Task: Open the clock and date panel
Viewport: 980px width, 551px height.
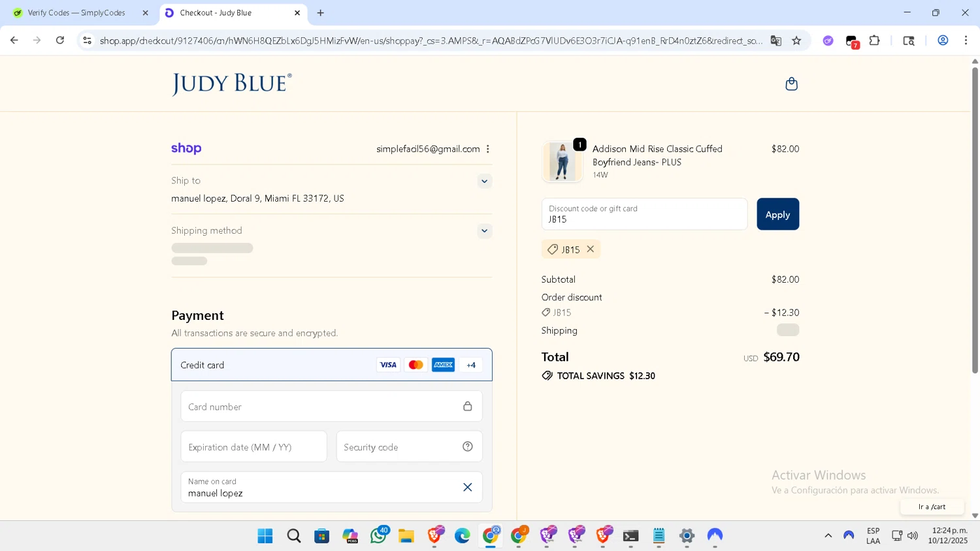Action: 949,535
